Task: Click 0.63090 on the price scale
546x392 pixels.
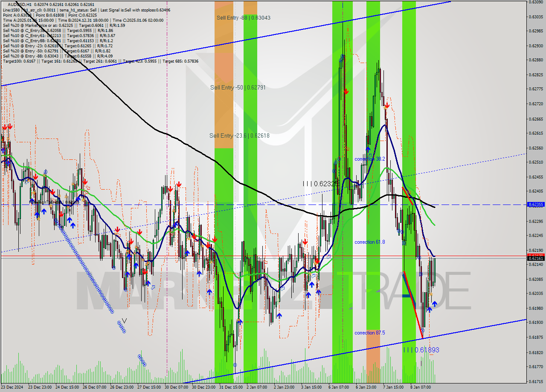Action: click(536, 2)
